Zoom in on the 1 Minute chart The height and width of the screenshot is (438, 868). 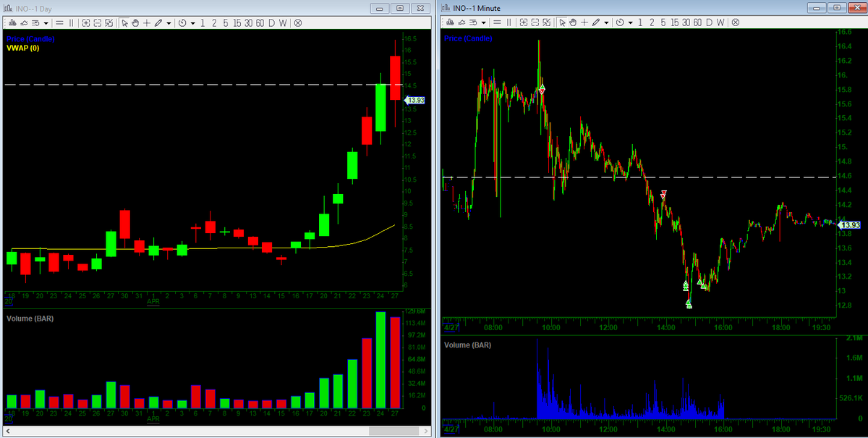(x=524, y=22)
